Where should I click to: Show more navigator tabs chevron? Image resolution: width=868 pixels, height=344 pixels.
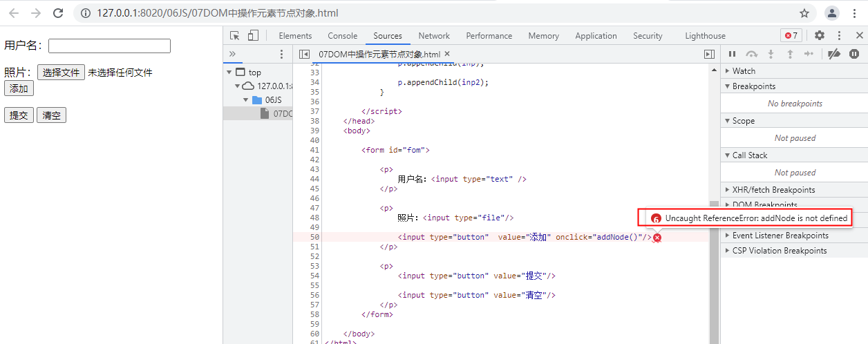[232, 54]
